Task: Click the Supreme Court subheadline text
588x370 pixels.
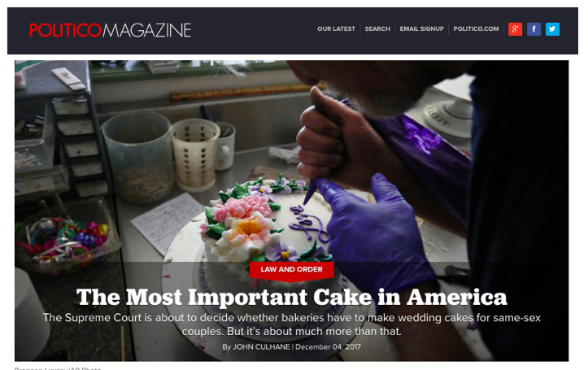Action: (x=291, y=324)
